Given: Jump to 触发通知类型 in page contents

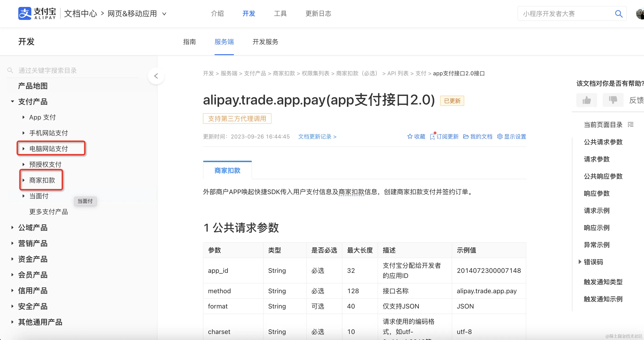Looking at the screenshot, I should 603,282.
